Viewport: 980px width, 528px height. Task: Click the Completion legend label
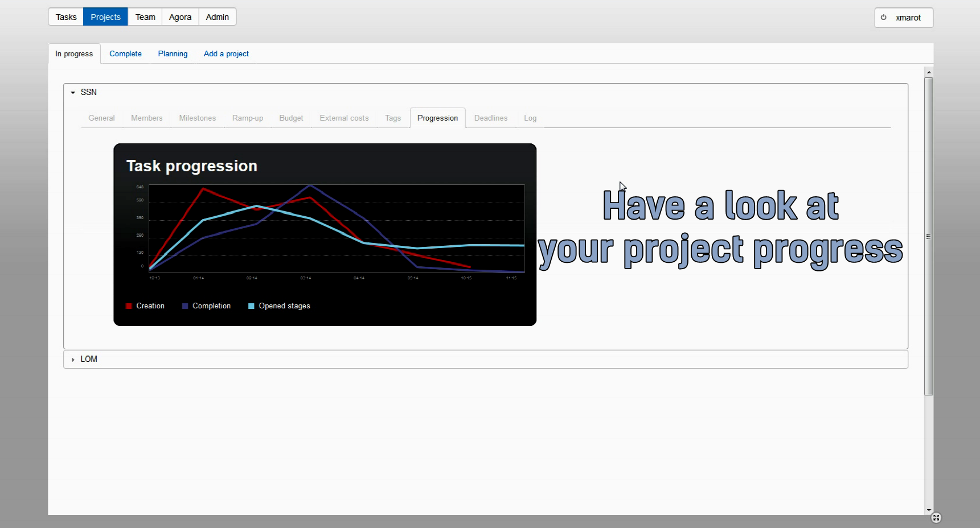pos(212,306)
